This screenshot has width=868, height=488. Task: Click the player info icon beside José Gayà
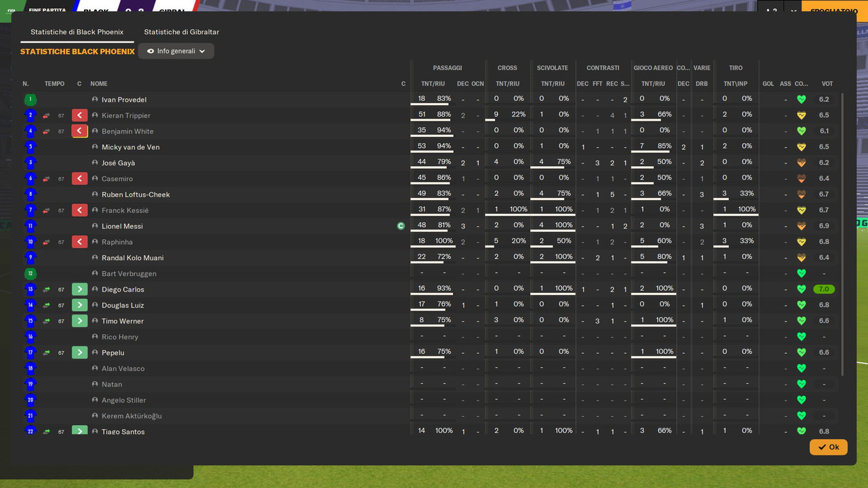coord(95,163)
